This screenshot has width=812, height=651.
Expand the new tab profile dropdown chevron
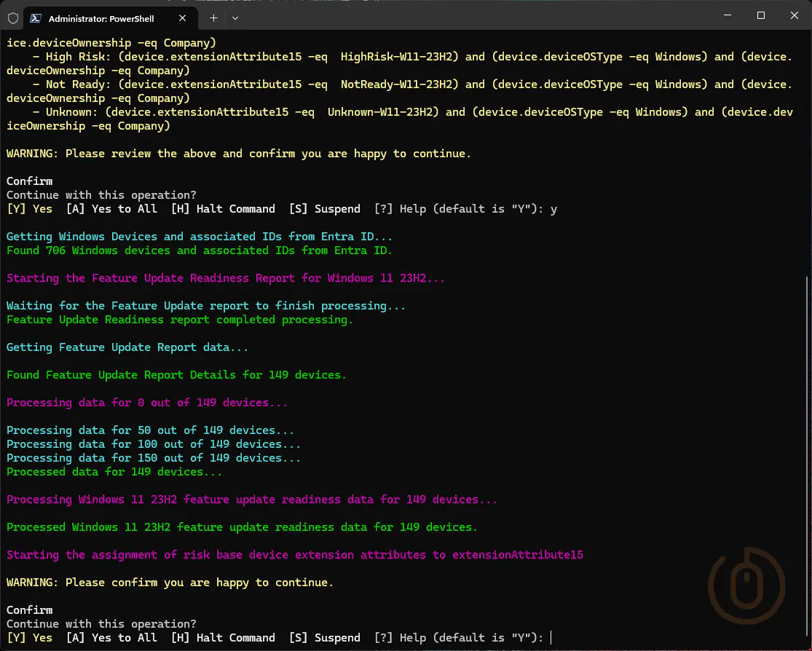point(235,17)
